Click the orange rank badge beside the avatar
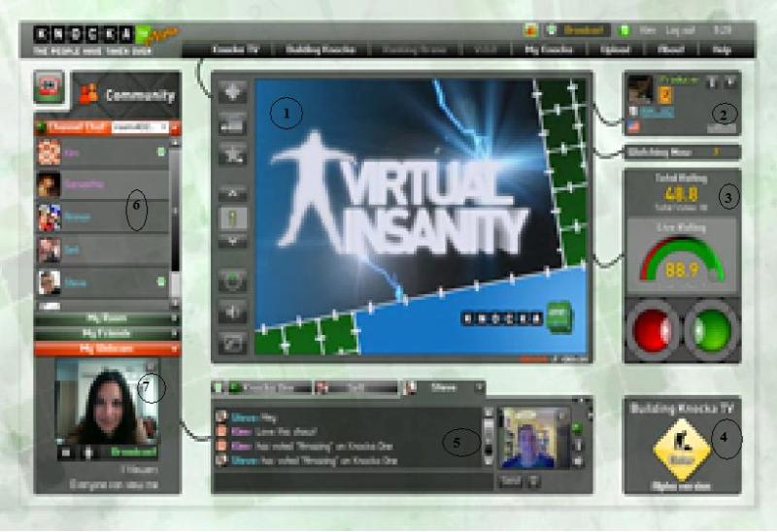 pos(665,94)
